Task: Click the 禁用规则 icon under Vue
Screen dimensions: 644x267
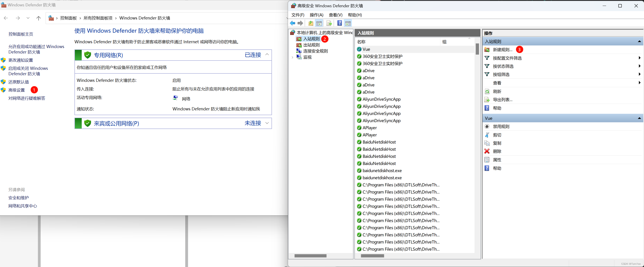Action: 487,126
